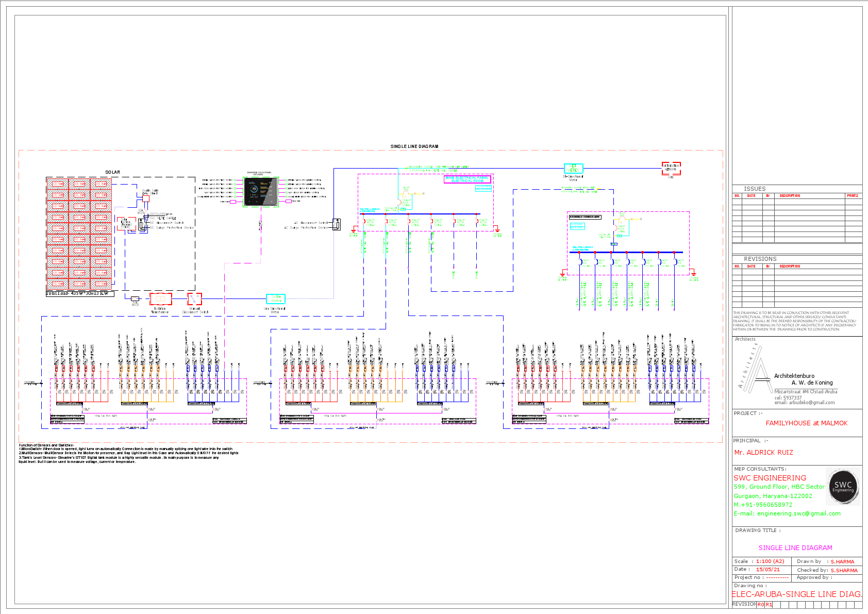Click the temperature dial on the villa panel

pos(254,188)
